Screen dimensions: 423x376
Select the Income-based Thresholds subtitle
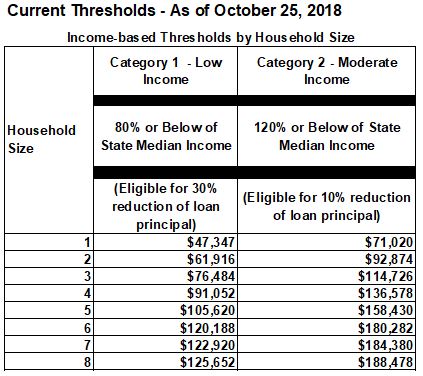click(x=211, y=37)
